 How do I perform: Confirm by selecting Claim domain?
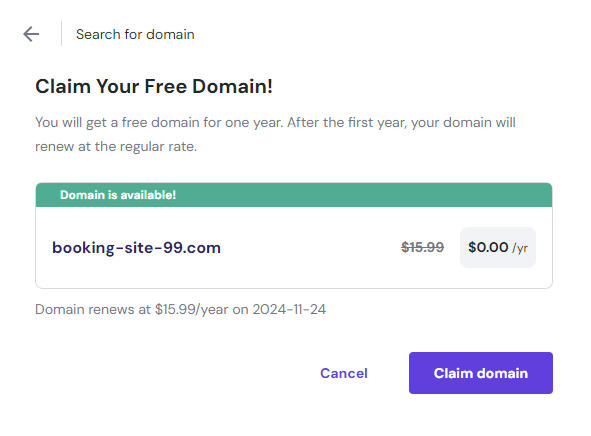pos(481,373)
